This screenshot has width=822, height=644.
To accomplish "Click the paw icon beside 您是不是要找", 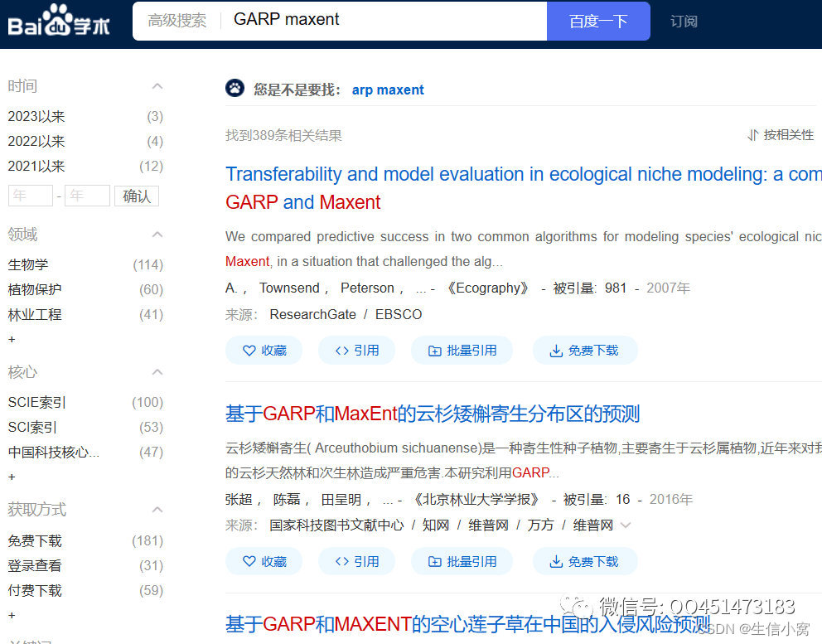I will (235, 88).
